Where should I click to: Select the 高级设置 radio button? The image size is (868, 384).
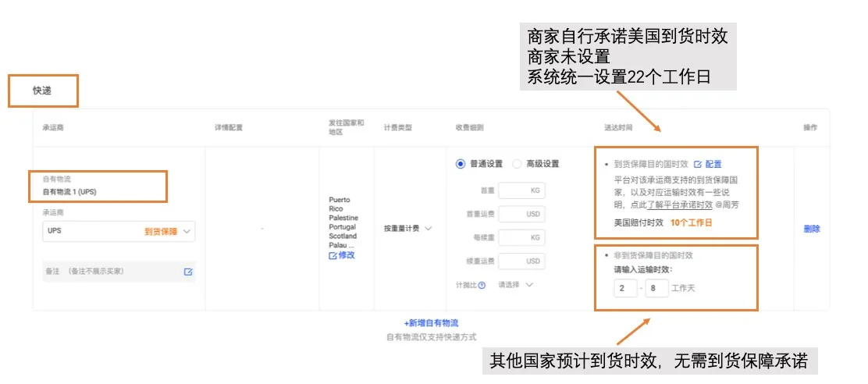[517, 164]
